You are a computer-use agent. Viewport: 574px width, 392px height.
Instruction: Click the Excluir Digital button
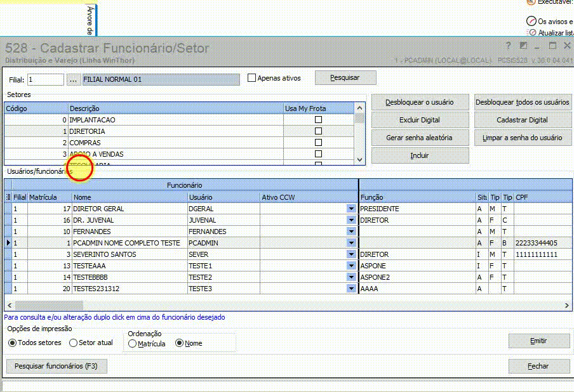(420, 120)
